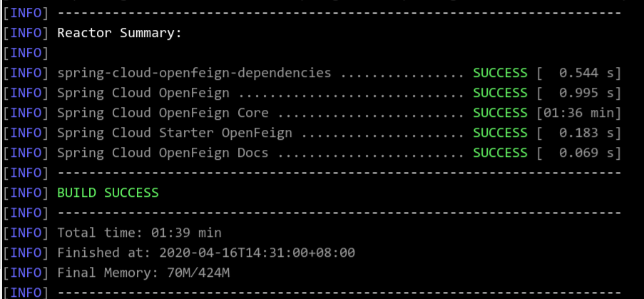Click the spring-cloud-openfeign-dependencies module name
This screenshot has height=299, width=644.
(194, 73)
